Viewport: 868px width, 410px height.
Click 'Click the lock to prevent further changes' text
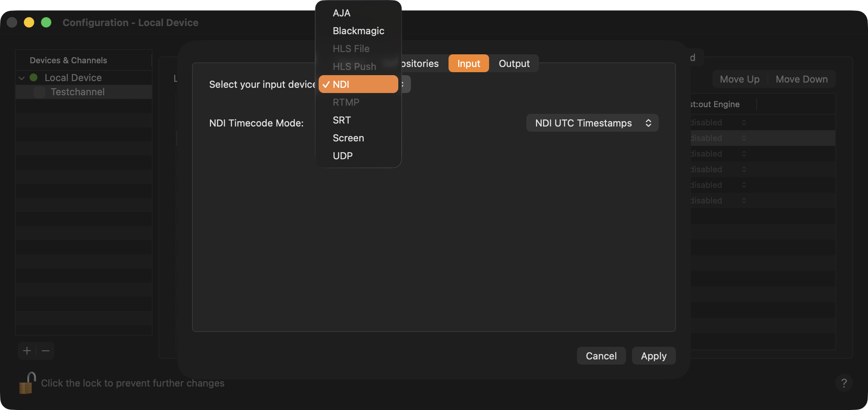(x=133, y=383)
